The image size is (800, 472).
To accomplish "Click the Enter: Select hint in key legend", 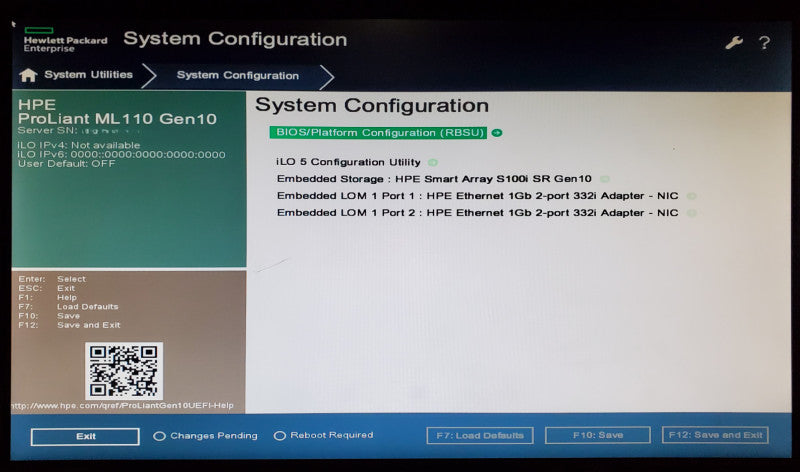I will (x=52, y=279).
